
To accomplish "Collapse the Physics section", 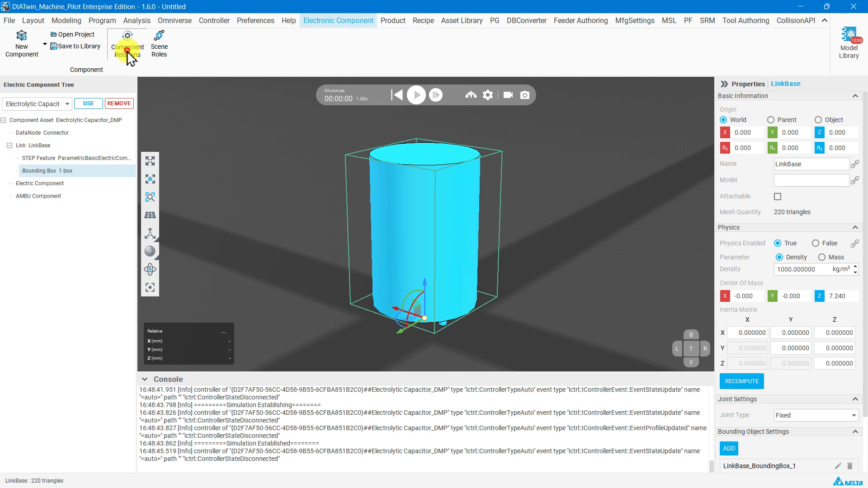I will (855, 227).
